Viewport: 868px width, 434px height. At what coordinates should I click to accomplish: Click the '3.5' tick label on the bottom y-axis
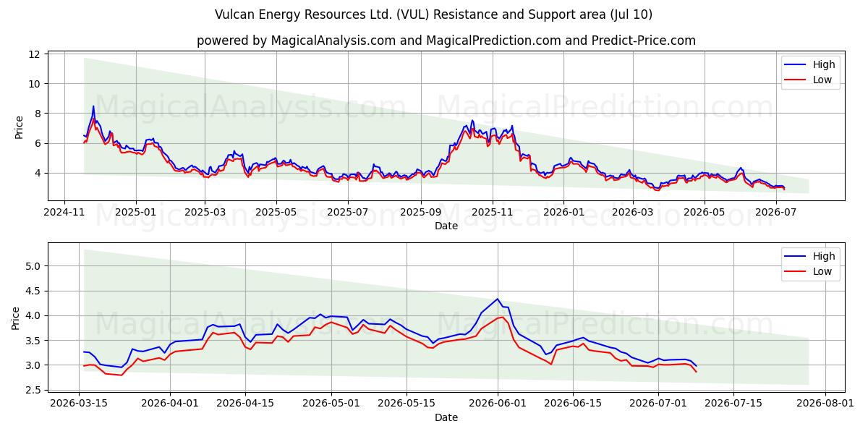[33, 341]
